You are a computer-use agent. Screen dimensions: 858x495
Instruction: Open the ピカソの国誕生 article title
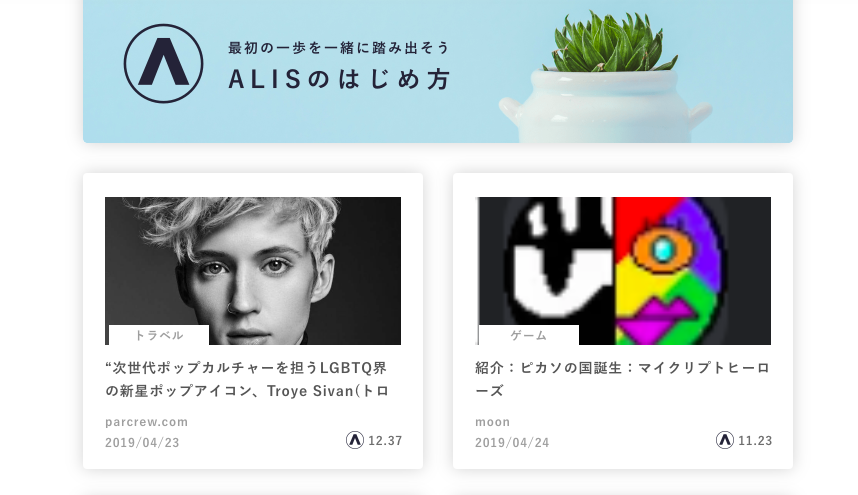pyautogui.click(x=623, y=379)
